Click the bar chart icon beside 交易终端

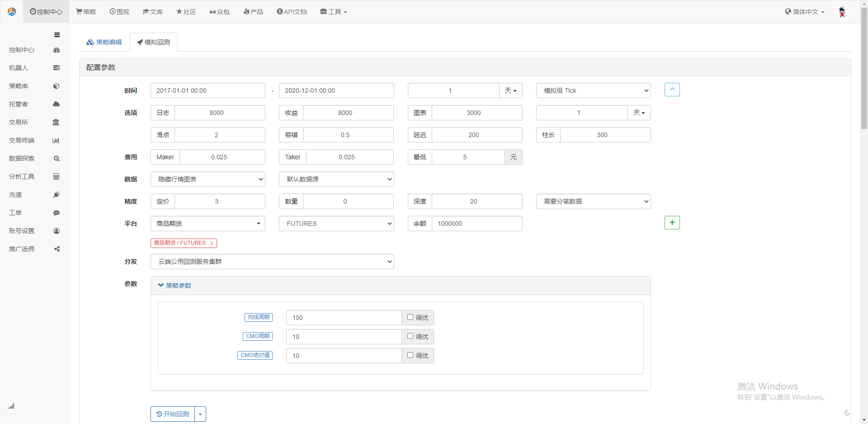tap(56, 140)
